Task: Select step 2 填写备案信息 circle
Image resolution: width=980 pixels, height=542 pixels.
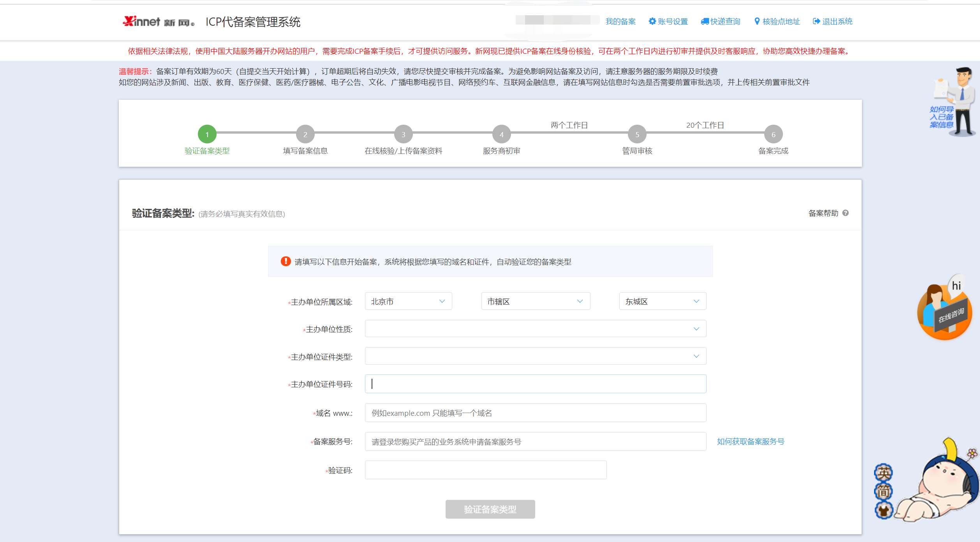Action: tap(305, 134)
